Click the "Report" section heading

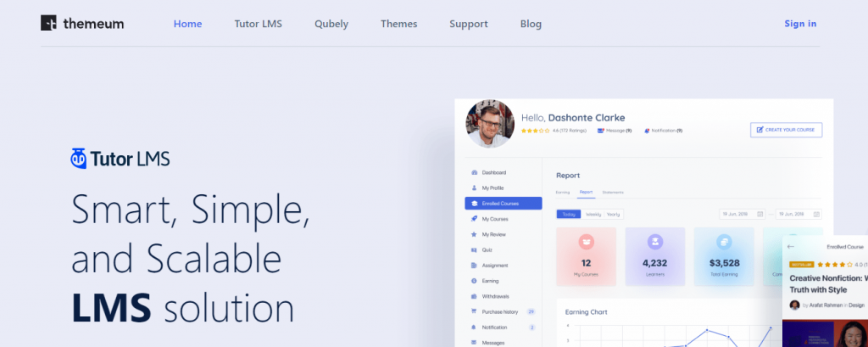click(568, 175)
